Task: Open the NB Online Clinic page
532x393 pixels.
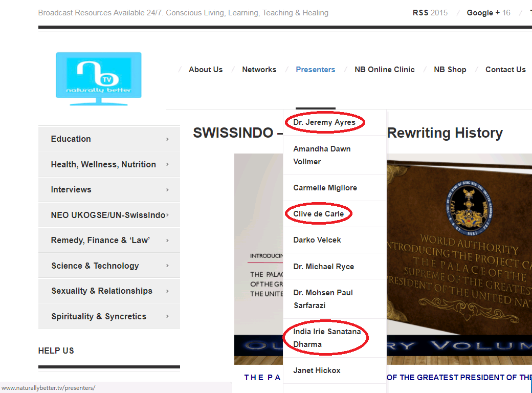Action: coord(384,70)
